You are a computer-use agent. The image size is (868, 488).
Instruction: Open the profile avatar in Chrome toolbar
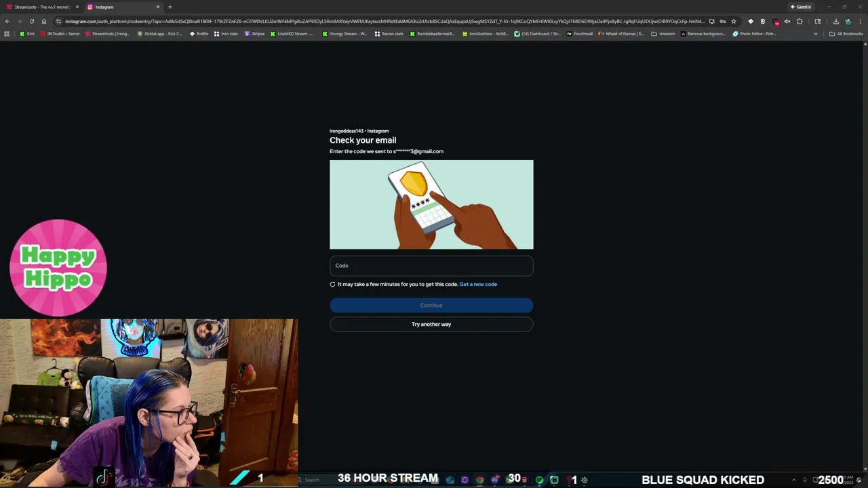coord(848,21)
